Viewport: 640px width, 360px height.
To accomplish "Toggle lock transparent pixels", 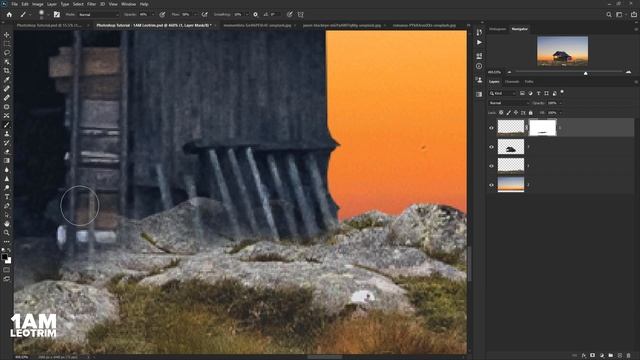I will [x=501, y=113].
